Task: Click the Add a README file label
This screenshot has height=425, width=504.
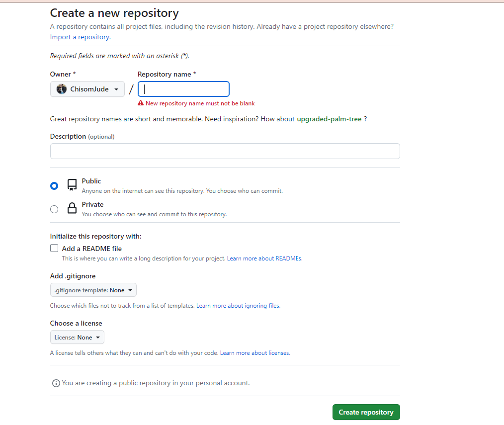Action: pyautogui.click(x=92, y=249)
